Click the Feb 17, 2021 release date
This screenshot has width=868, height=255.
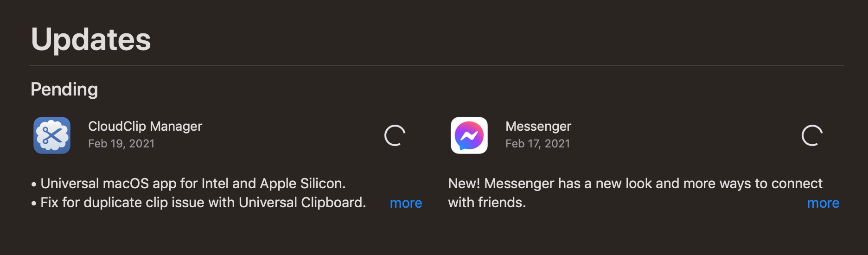pos(538,144)
